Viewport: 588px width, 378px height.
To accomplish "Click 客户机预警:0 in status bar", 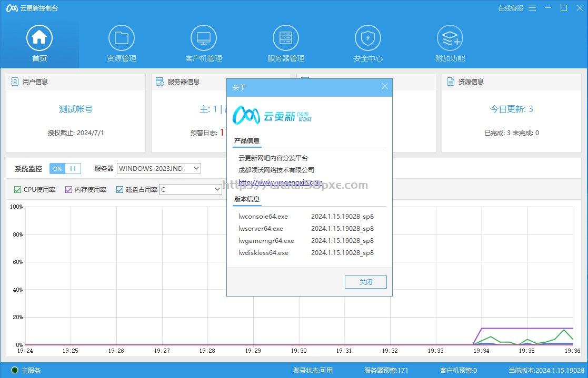I will pyautogui.click(x=459, y=371).
